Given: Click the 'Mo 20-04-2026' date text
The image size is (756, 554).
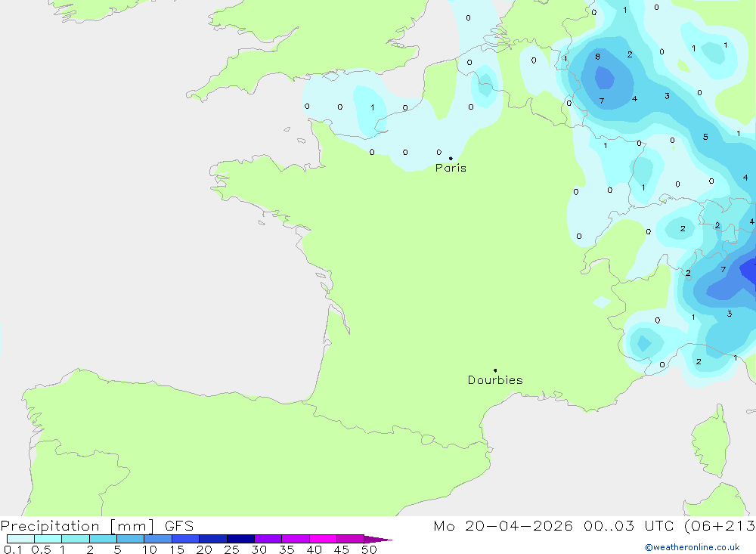Looking at the screenshot, I should pyautogui.click(x=503, y=526).
